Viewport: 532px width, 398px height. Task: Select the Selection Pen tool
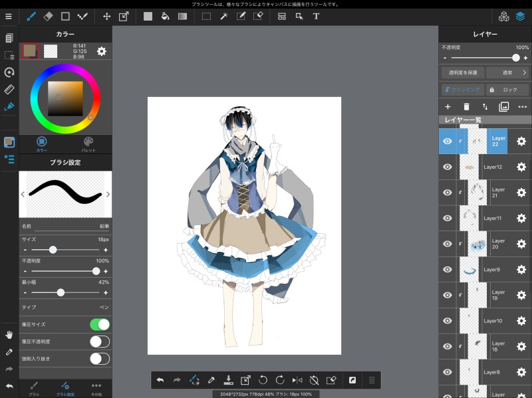tap(241, 16)
